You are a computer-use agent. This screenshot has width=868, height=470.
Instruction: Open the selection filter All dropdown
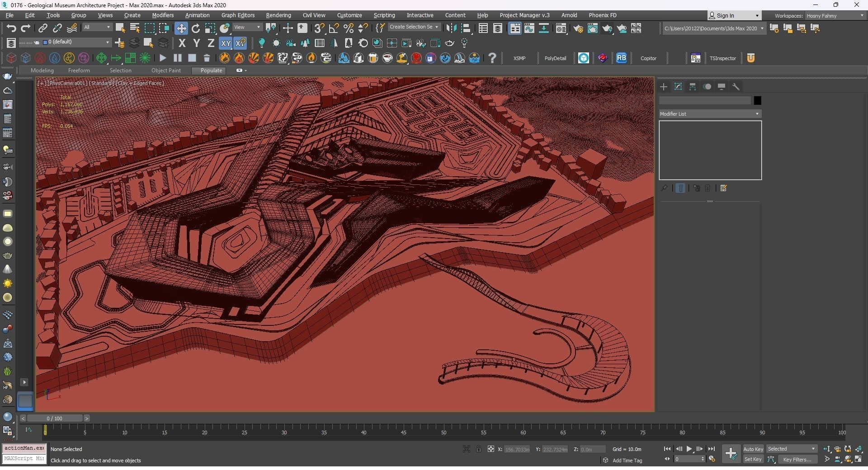(x=97, y=27)
